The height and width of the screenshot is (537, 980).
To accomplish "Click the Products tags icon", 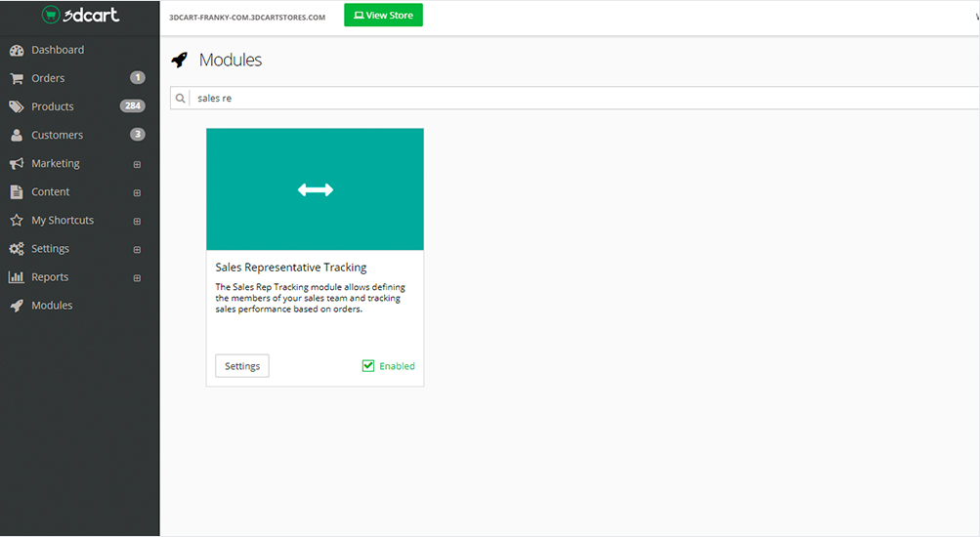I will [x=17, y=106].
